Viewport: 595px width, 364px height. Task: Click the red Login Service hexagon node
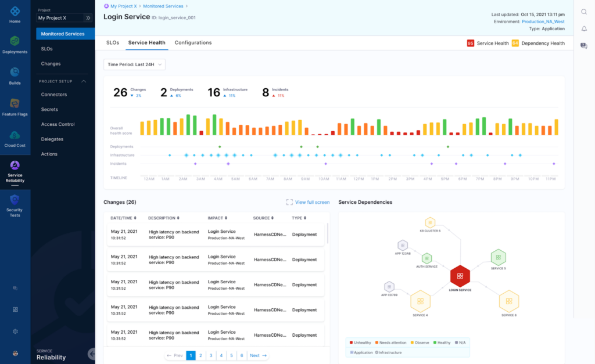tap(460, 276)
